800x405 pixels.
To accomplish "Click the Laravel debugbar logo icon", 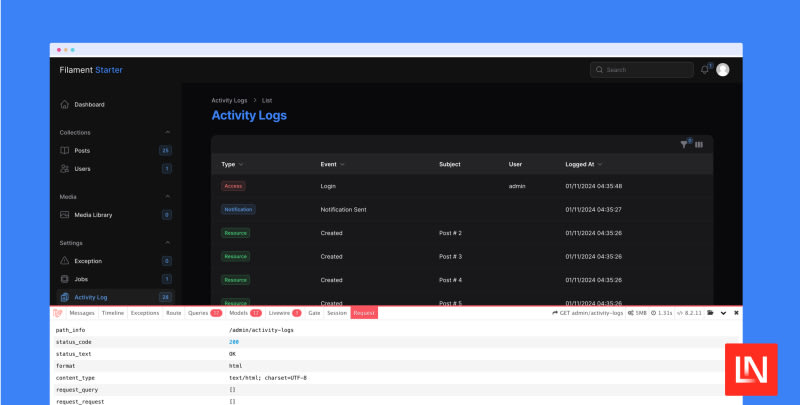I will (x=58, y=313).
